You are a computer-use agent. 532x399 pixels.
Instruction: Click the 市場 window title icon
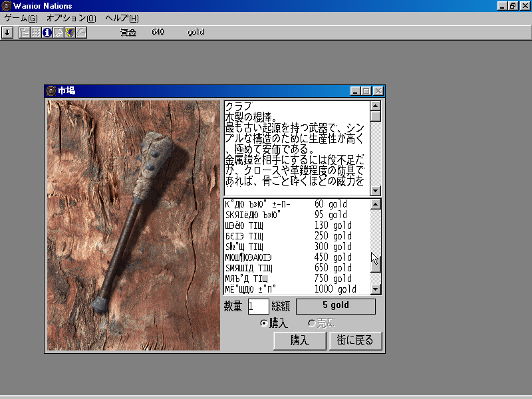click(x=51, y=91)
